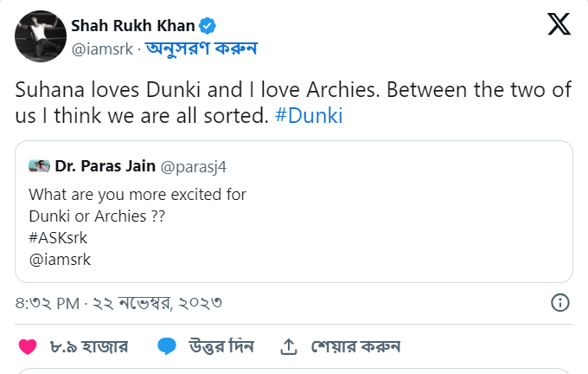Screen dimensions: 588x374
Task: Click Dr. Paras Jain's small avatar
Action: pyautogui.click(x=40, y=166)
